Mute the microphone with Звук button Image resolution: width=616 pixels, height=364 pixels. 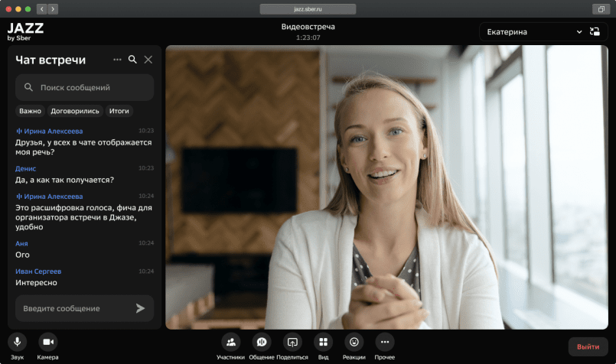coord(17,342)
